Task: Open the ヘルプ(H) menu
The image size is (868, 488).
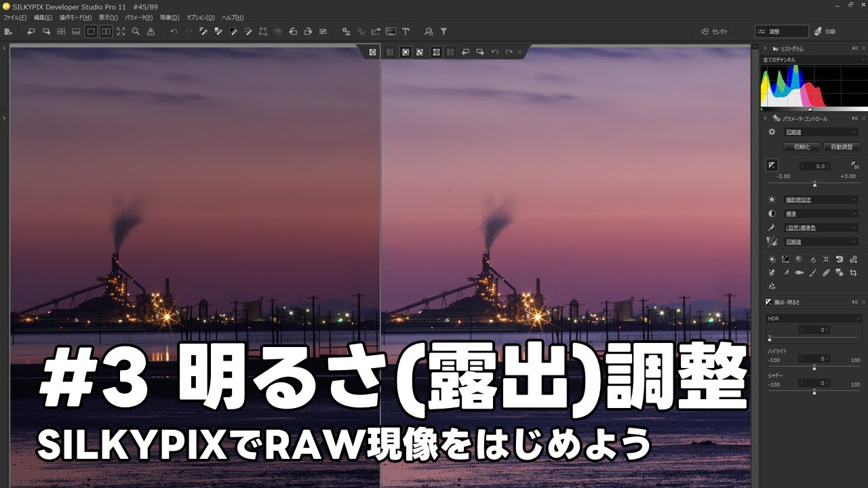Action: click(233, 17)
